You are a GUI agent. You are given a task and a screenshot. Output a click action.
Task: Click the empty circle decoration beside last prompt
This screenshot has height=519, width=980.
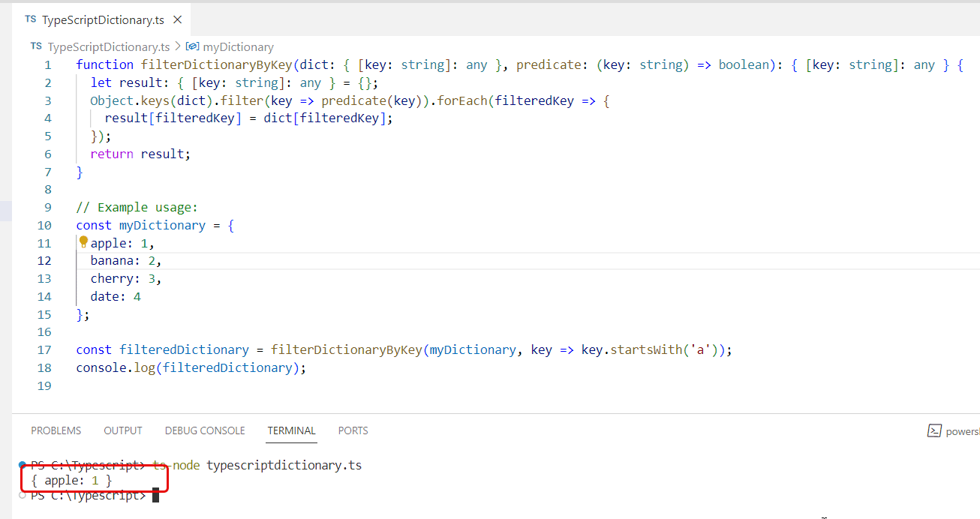[23, 495]
